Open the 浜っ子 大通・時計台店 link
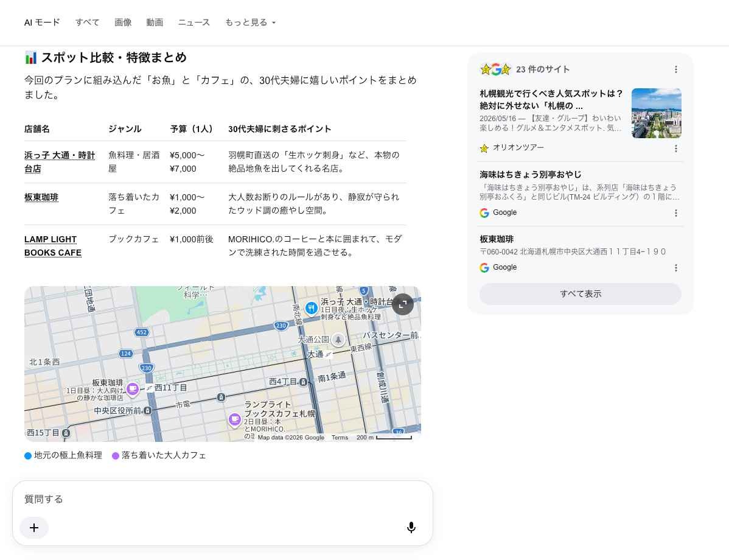729x560 pixels. click(x=60, y=162)
